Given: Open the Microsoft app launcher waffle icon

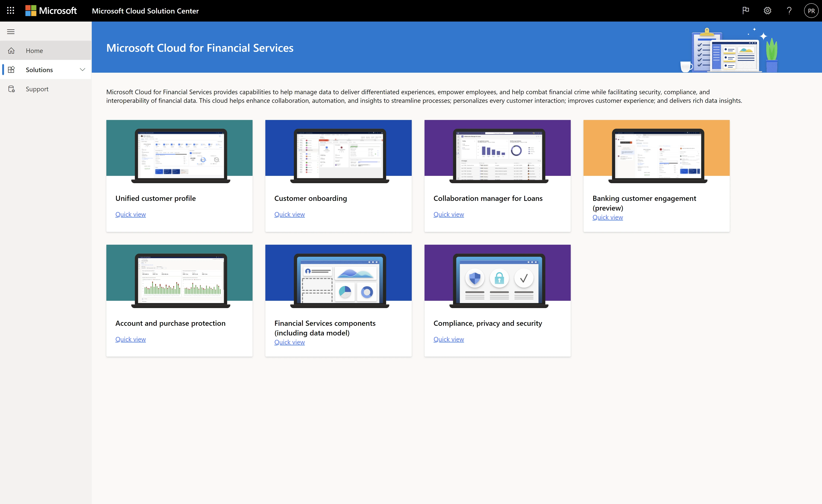Looking at the screenshot, I should [10, 10].
